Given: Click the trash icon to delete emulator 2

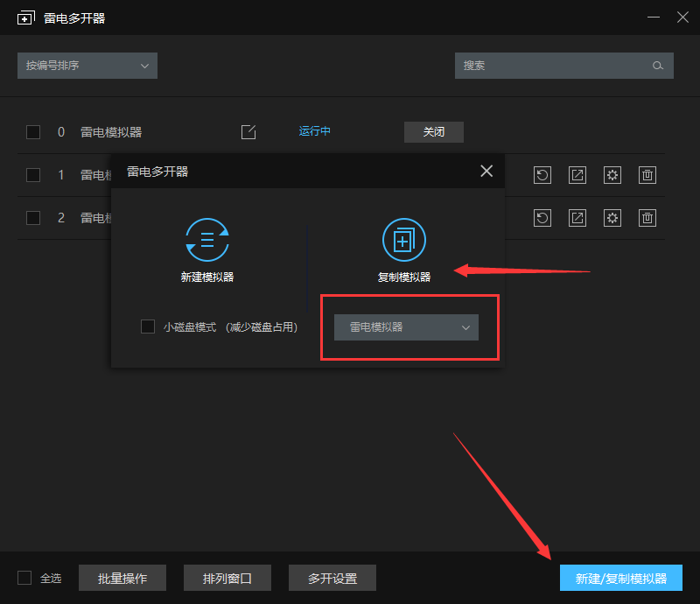Looking at the screenshot, I should [647, 218].
